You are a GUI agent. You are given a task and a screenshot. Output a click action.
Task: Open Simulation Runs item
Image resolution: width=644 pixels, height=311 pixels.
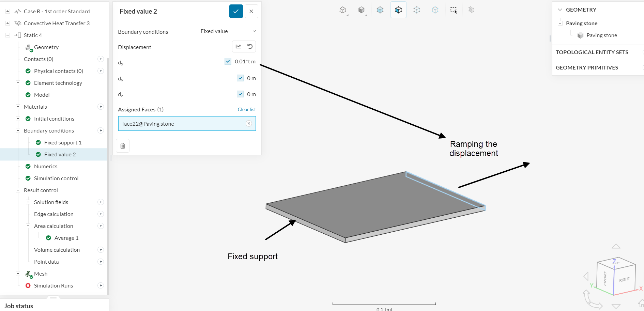click(53, 285)
